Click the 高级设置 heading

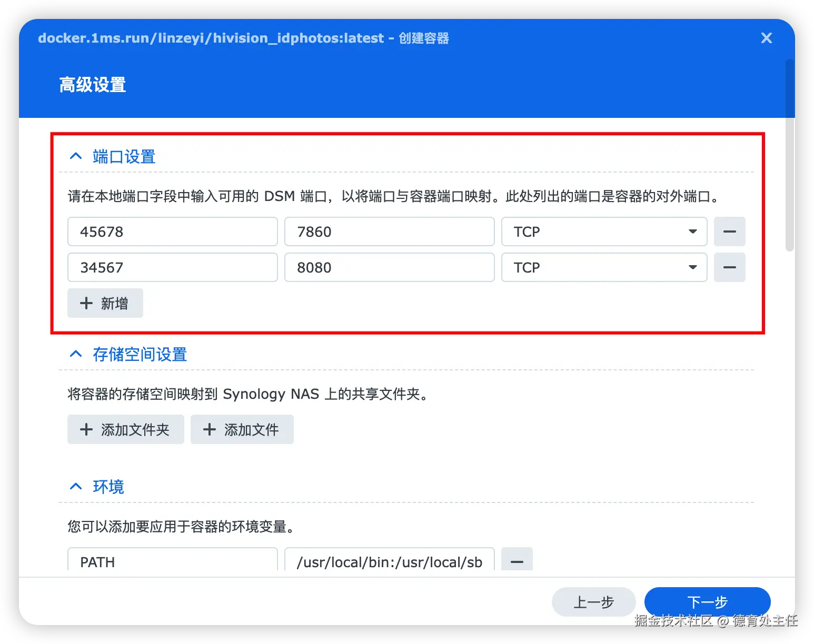(93, 85)
